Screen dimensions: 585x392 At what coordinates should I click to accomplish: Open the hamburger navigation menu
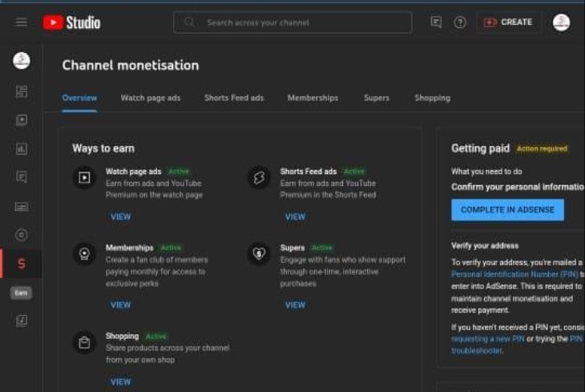[x=22, y=22]
